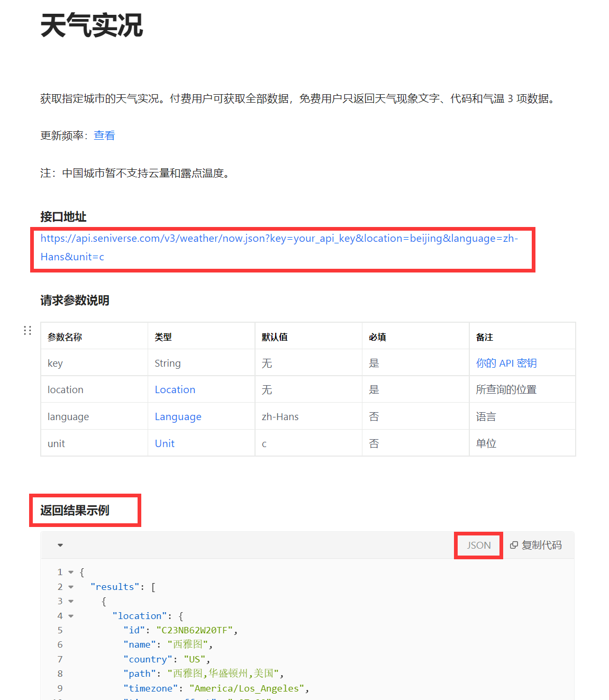
Task: Open the Unit type link
Action: [x=165, y=443]
